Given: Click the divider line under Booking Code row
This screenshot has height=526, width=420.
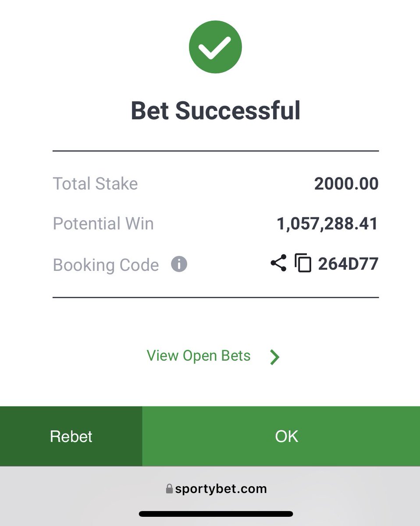Looking at the screenshot, I should click(x=216, y=298).
